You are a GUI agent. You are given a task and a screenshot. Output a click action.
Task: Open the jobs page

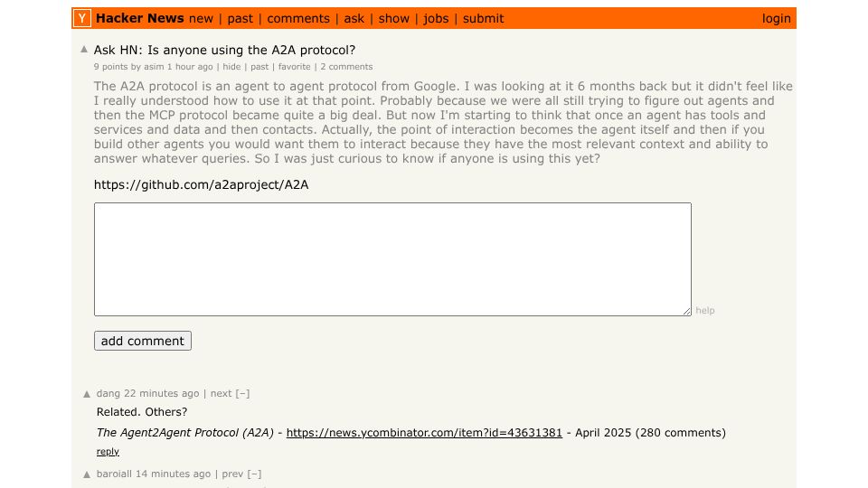[436, 19]
